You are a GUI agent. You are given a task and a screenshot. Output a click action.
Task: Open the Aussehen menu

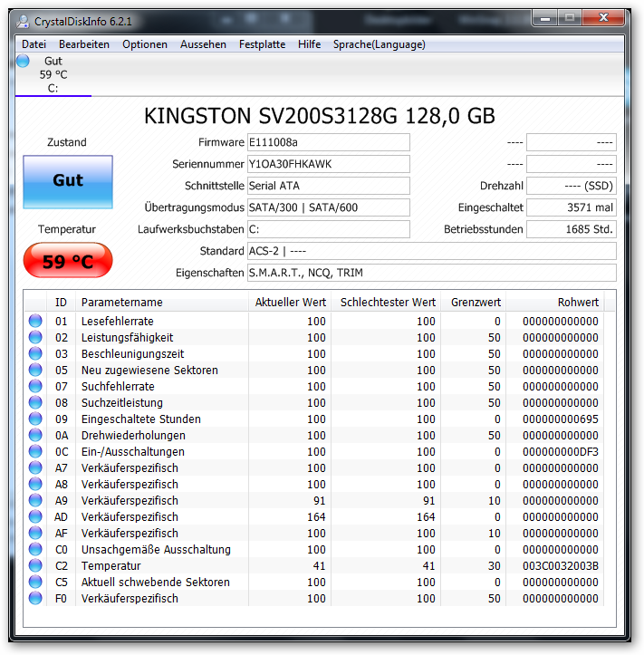click(203, 44)
